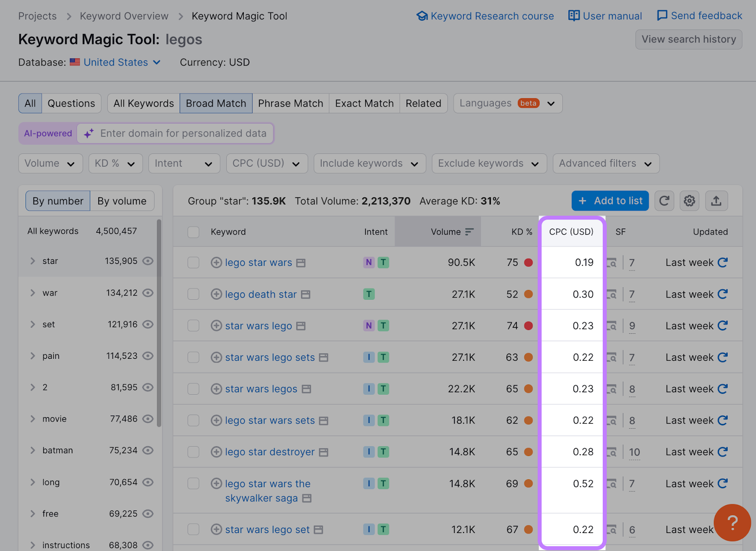Expand the batman keyword group
This screenshot has height=551, width=756.
[33, 450]
